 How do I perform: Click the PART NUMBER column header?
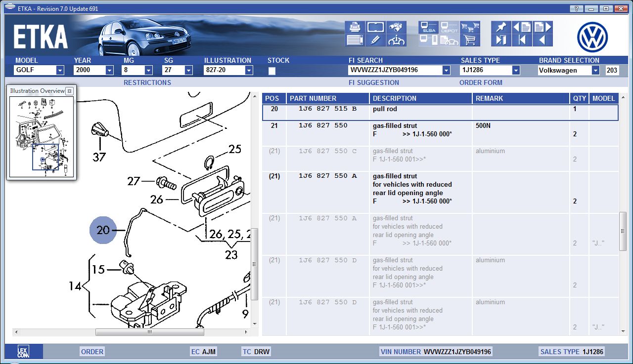[328, 98]
